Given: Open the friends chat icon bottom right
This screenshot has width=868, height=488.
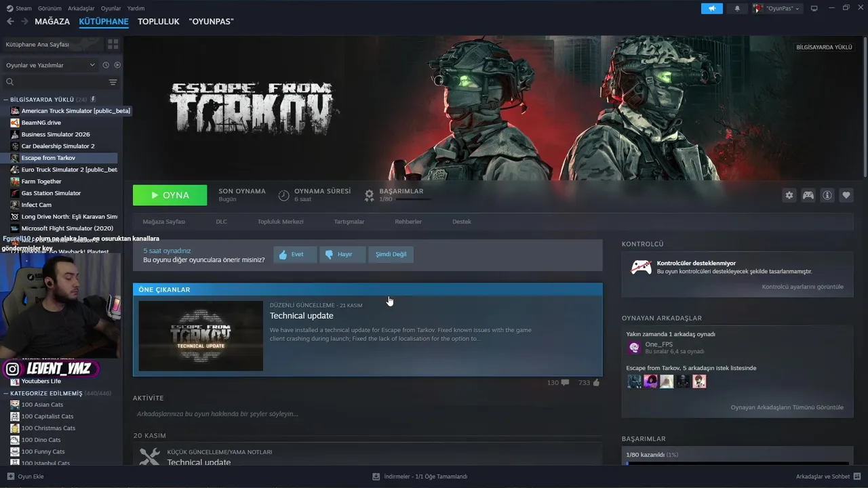Looking at the screenshot, I should (858, 476).
